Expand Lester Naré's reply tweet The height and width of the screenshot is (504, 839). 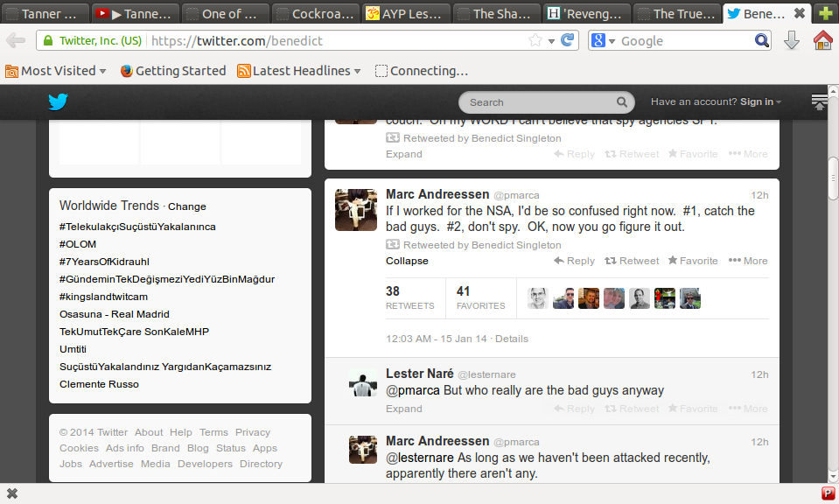[x=404, y=409]
